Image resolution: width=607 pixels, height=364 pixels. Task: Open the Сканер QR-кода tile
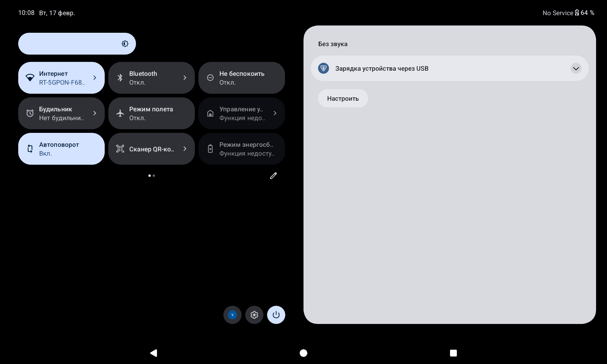[x=151, y=149]
